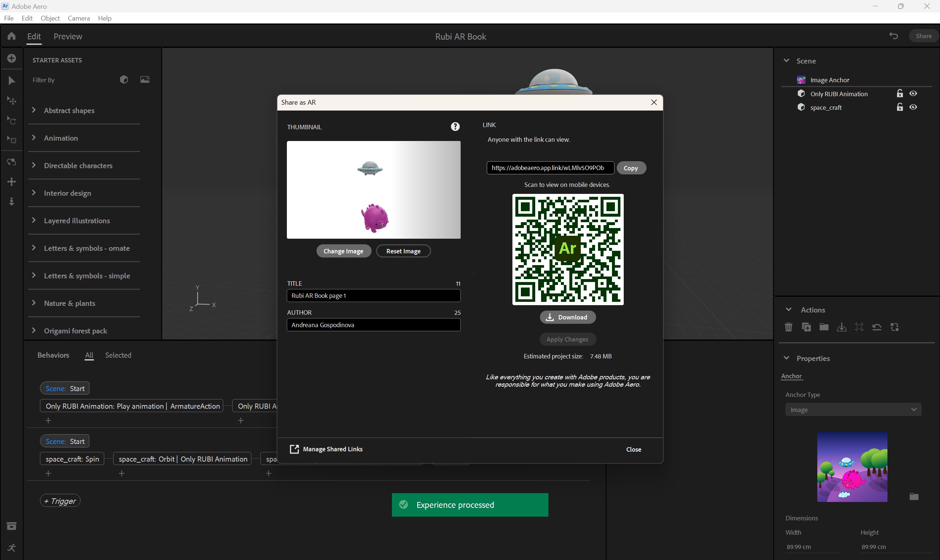This screenshot has height=560, width=940.
Task: Select the Preview tab
Action: [67, 36]
